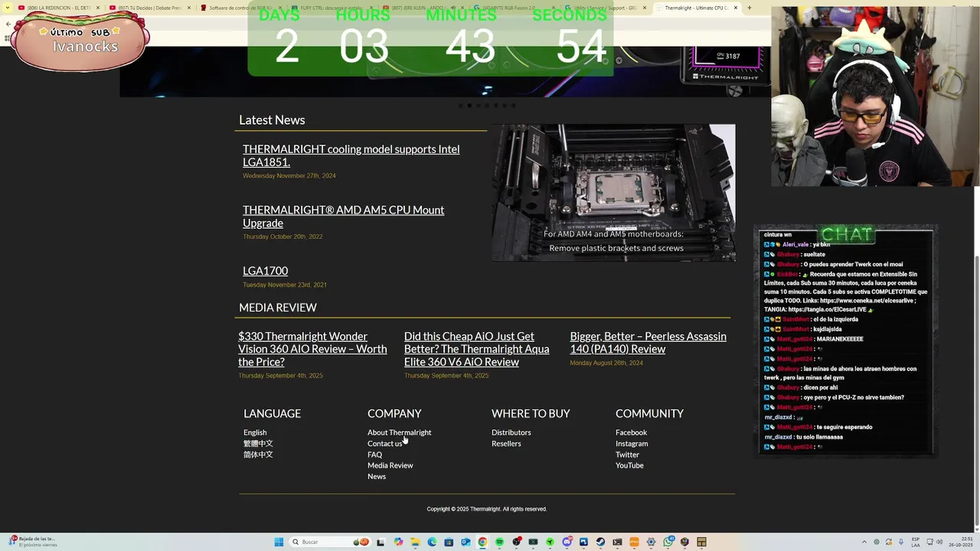Open WhatsApp from the taskbar
This screenshot has height=551, width=980.
coord(668,542)
